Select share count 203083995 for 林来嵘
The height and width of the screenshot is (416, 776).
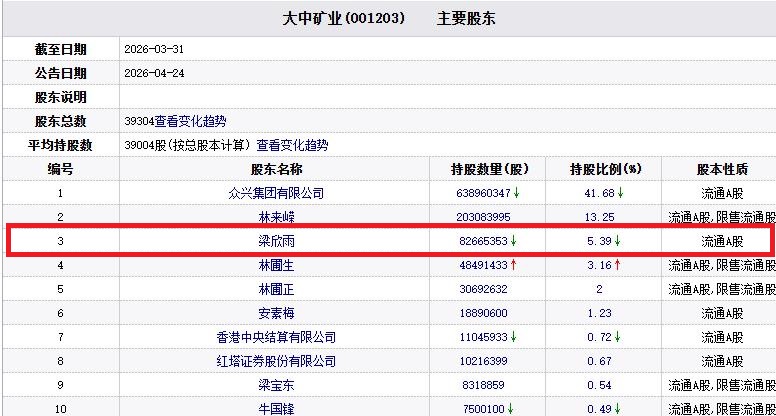click(485, 217)
